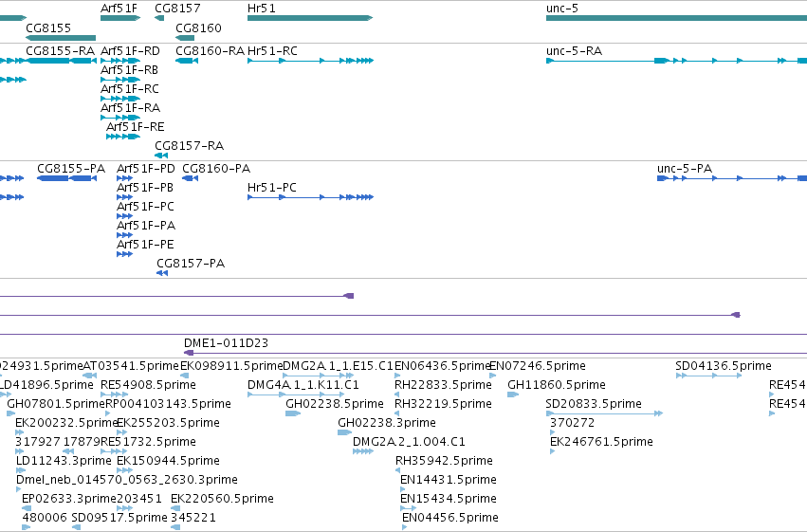
Task: Click the GH07801.5prime EST label
Action: pos(56,404)
